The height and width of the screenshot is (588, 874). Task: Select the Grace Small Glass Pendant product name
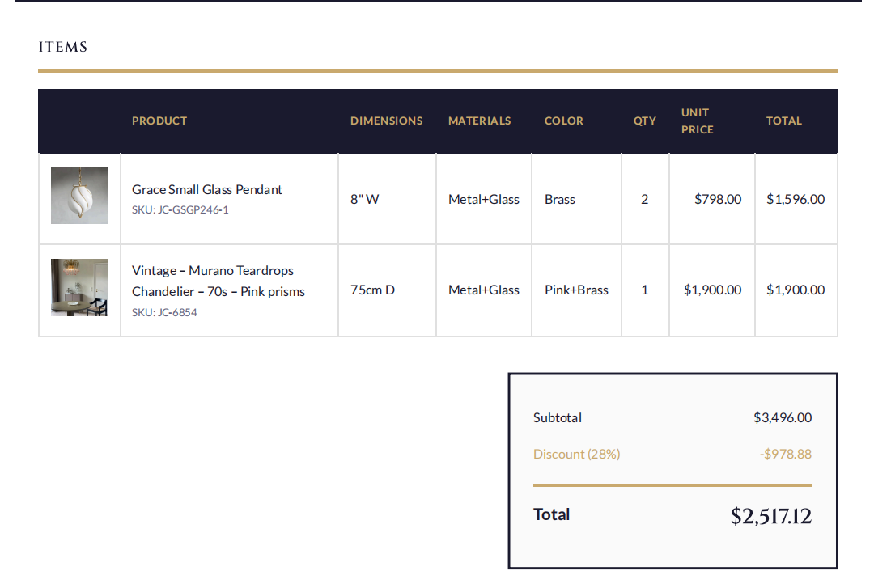[x=207, y=189]
